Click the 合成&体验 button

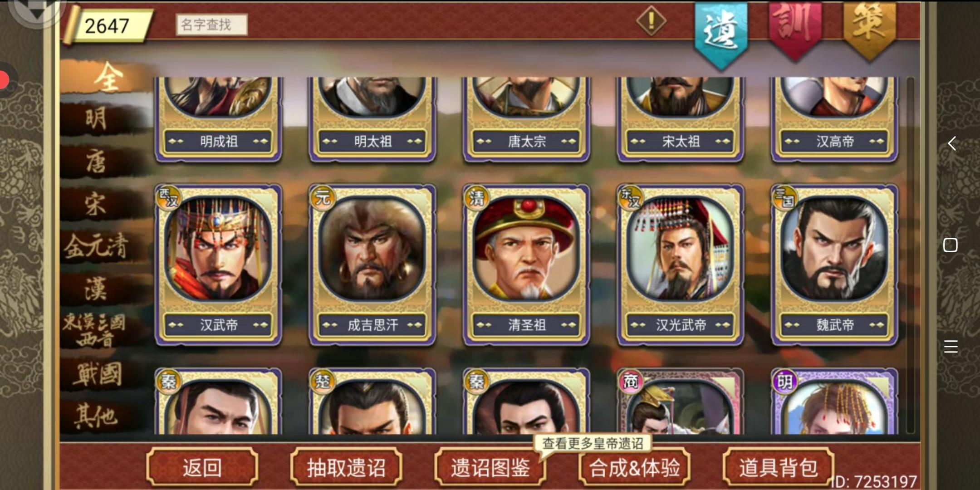click(634, 467)
